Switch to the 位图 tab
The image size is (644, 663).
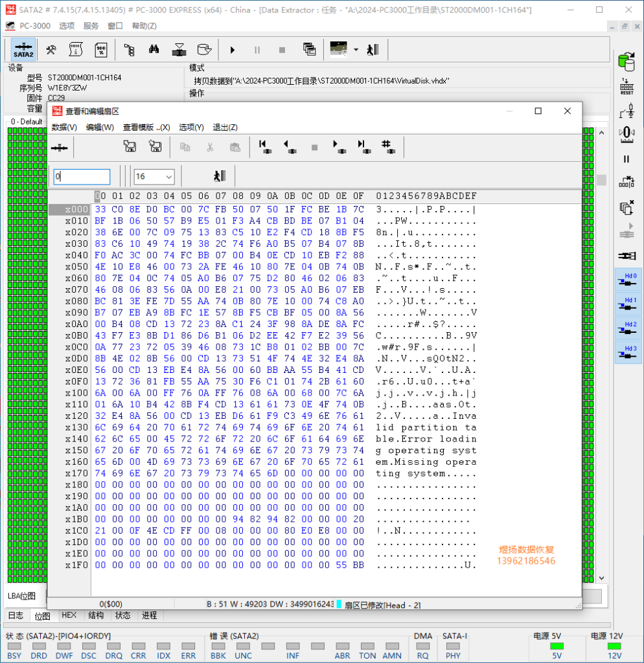(42, 616)
